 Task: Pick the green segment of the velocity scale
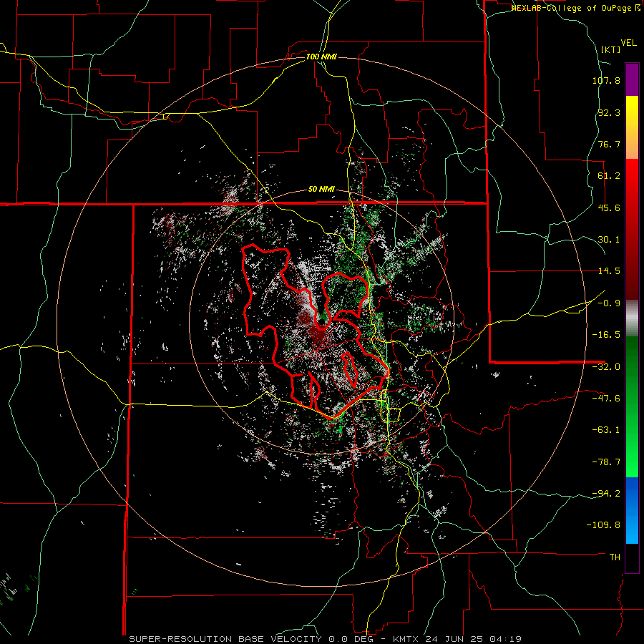632,406
